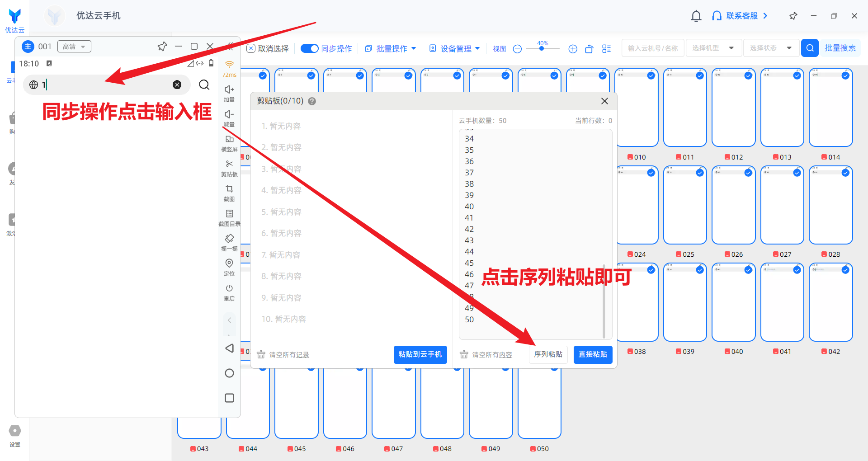Open the select device model dropdown
Image resolution: width=868 pixels, height=461 pixels.
click(x=713, y=48)
